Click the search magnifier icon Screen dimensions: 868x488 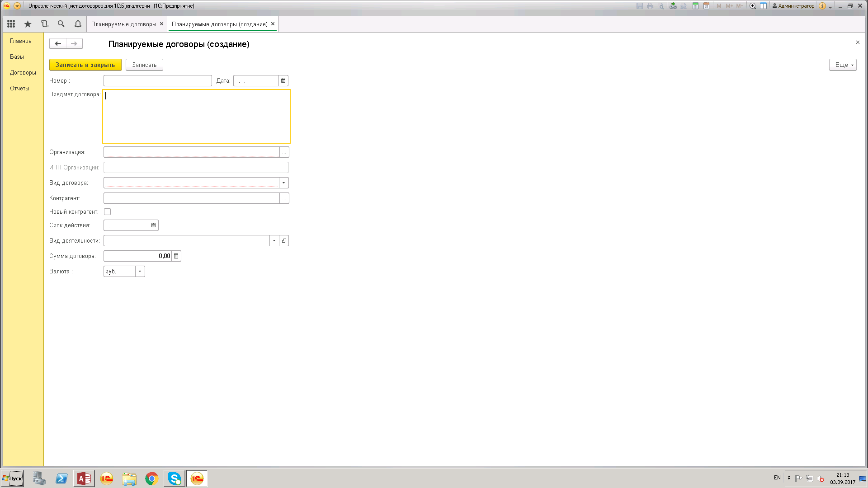click(x=61, y=24)
